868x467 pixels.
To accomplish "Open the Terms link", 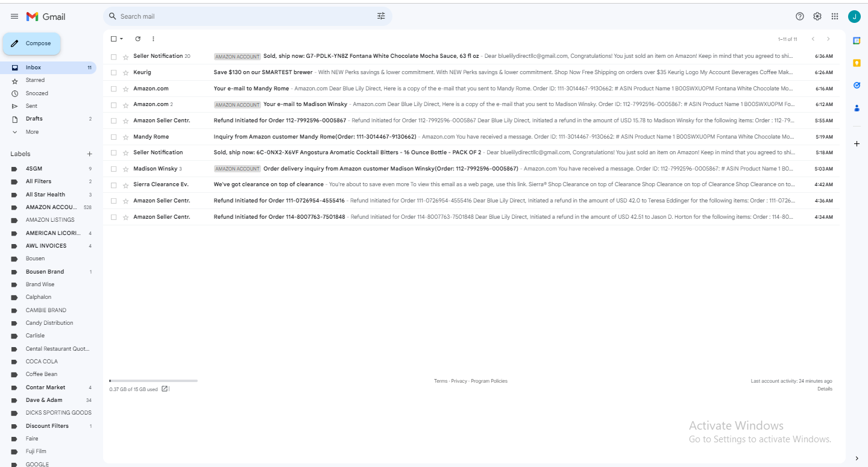I will click(441, 381).
